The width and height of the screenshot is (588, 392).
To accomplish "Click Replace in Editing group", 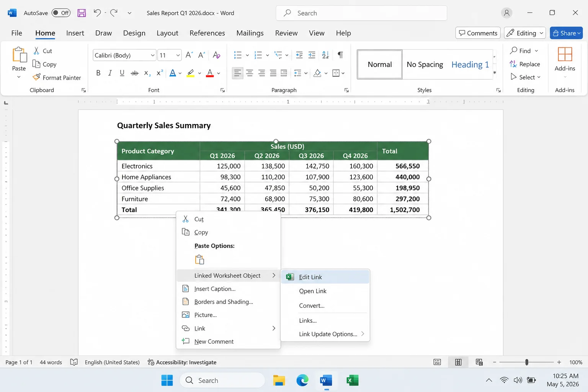I will (525, 64).
